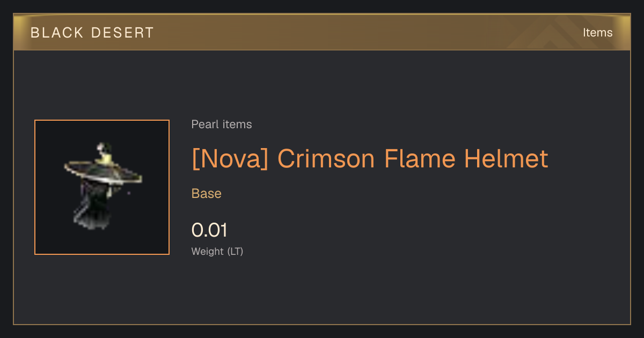Screen dimensions: 644x338
Task: Click the 0.01 weight value
Action: click(209, 230)
